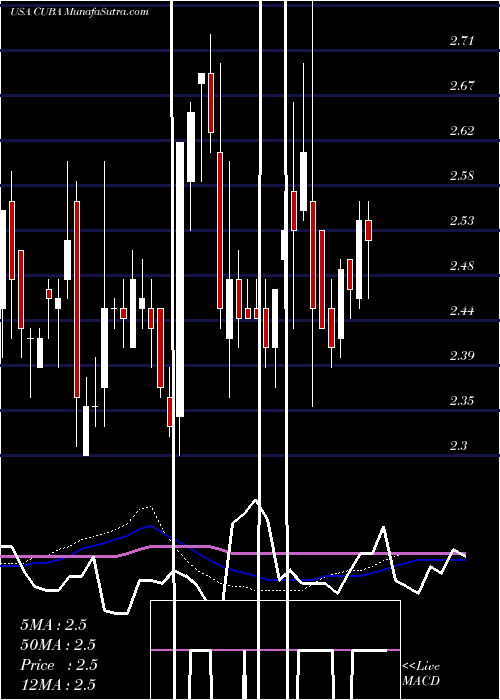Click the Price : 2.5 reading
The image size is (500, 700).
click(58, 665)
